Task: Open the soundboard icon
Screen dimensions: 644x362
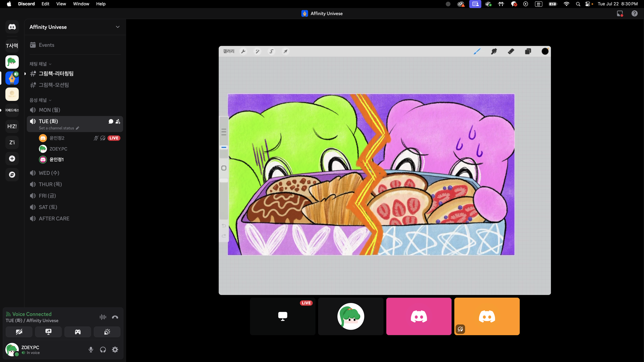Action: (107, 332)
